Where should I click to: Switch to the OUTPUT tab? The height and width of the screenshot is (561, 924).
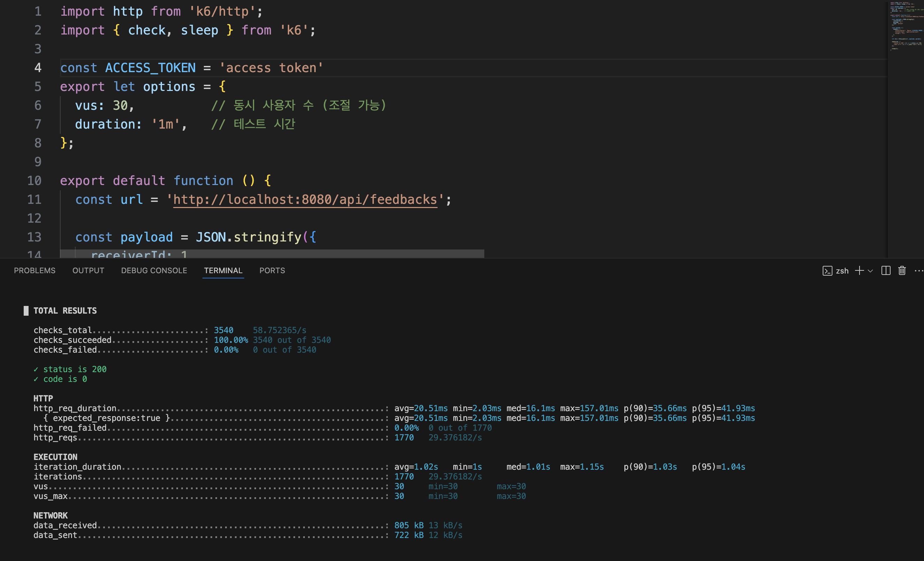88,270
